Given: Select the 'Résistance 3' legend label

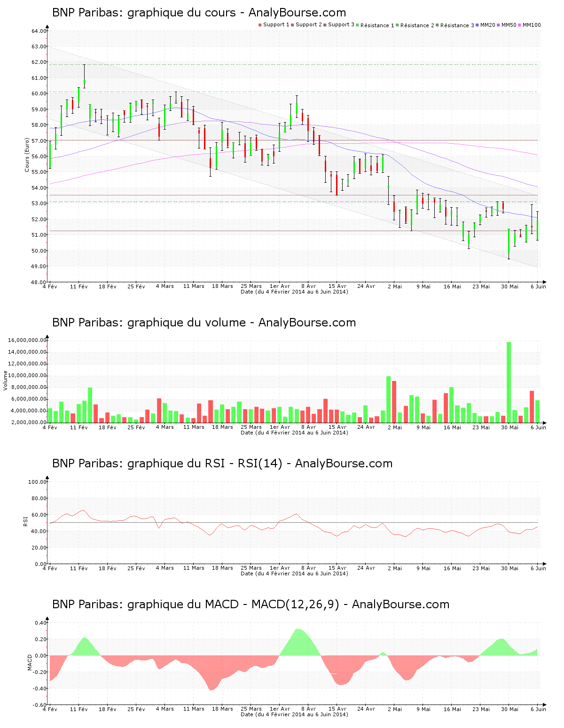Looking at the screenshot, I should (457, 25).
